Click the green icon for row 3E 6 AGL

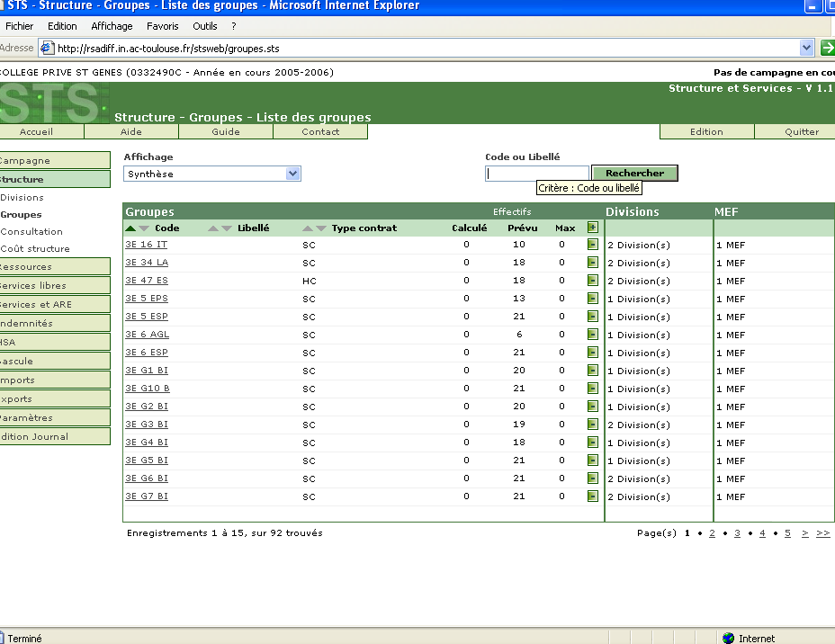(x=592, y=335)
